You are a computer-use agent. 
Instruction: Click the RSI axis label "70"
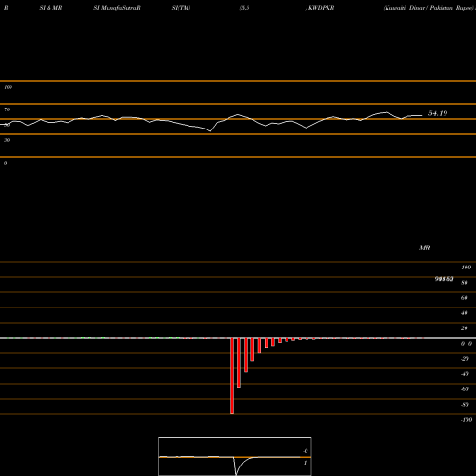click(x=7, y=109)
